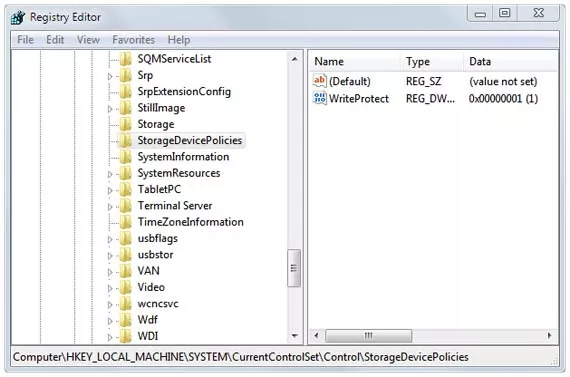
Task: Expand the usbstor key
Action: click(110, 256)
